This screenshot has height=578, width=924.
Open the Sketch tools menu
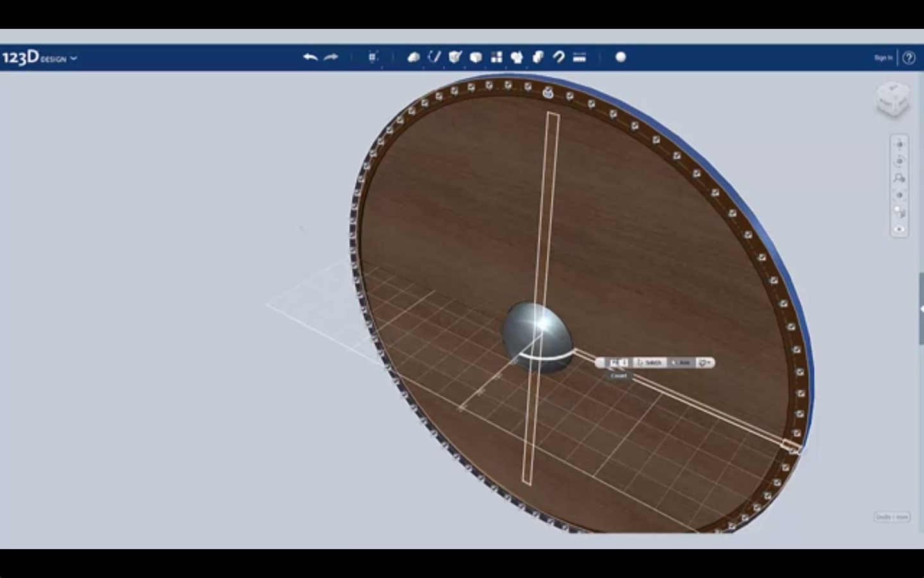pyautogui.click(x=434, y=57)
